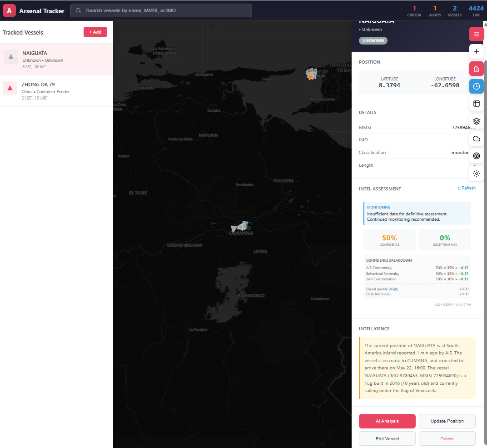
Task: Click the Longitude value -62.6598
Action: tap(445, 85)
